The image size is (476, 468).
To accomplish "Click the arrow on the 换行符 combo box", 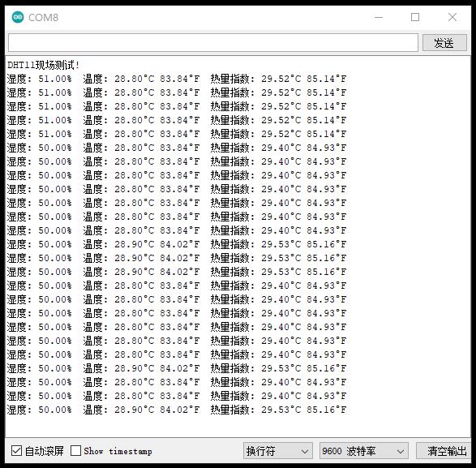I will (305, 452).
